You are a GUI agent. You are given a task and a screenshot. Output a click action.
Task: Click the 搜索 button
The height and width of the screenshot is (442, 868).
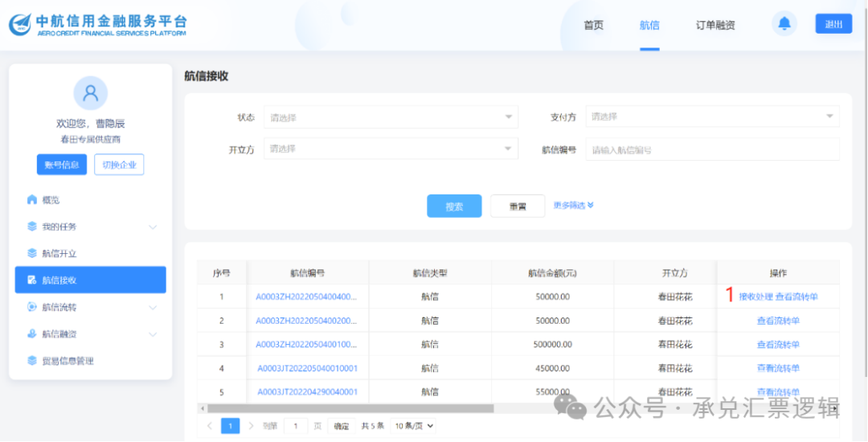(x=454, y=207)
